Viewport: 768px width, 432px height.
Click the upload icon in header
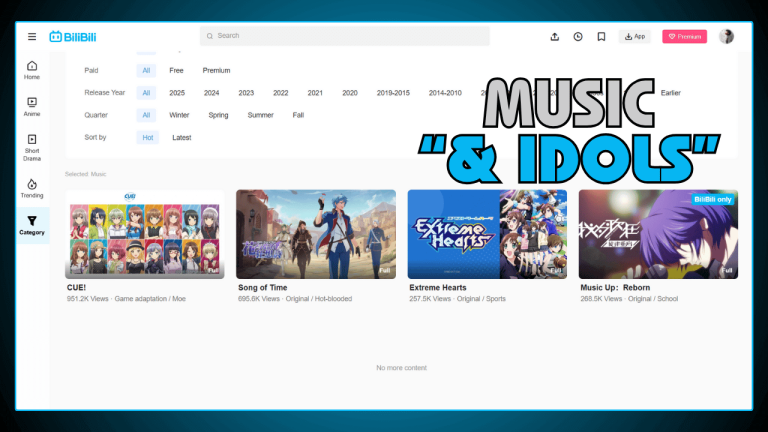pyautogui.click(x=555, y=36)
